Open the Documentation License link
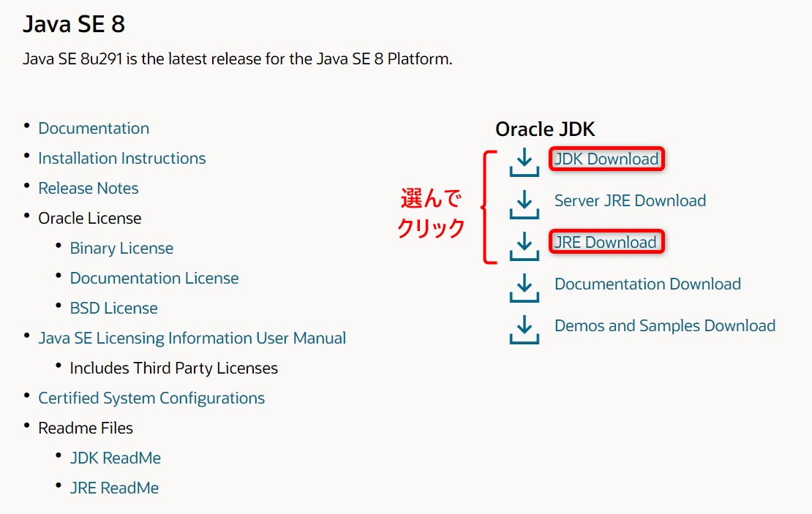Screen dimensions: 812x514 (x=154, y=278)
